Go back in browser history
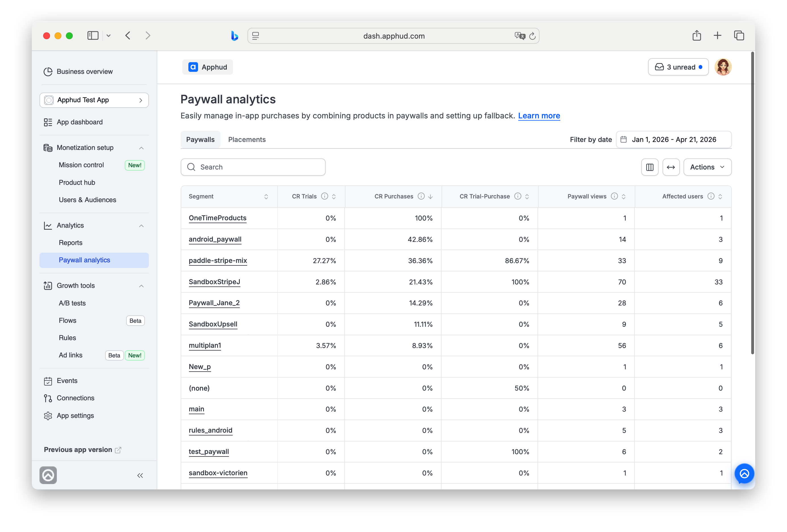The image size is (787, 532). (128, 35)
